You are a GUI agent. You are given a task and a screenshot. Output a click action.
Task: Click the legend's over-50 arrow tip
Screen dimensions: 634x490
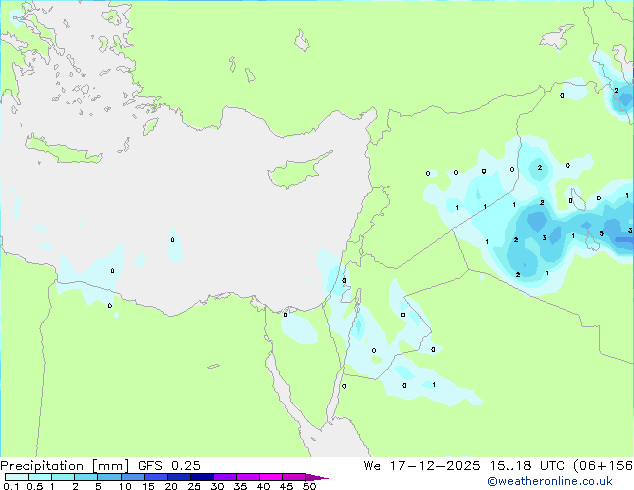(x=317, y=477)
